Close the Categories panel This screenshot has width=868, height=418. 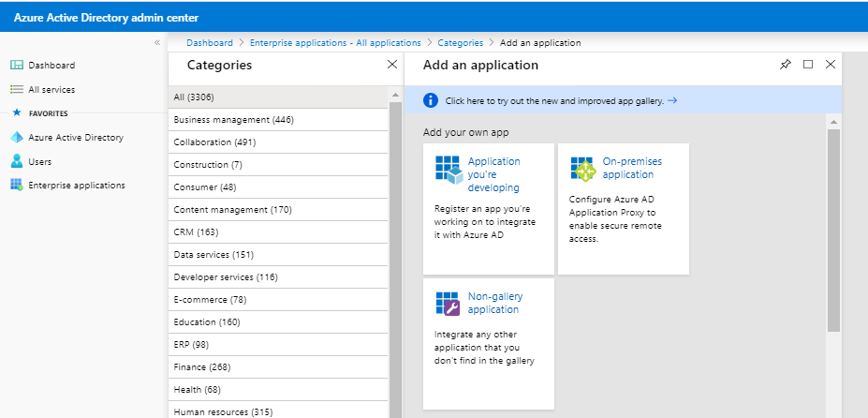[392, 65]
